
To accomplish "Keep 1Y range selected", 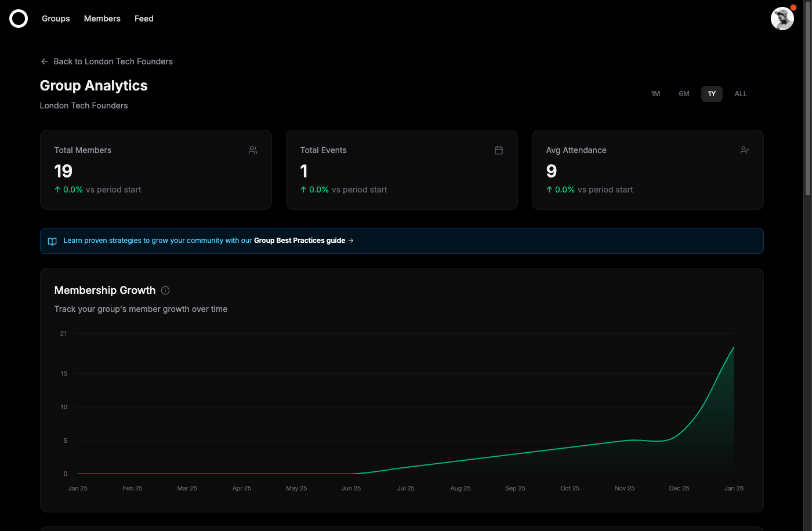I will (x=712, y=93).
